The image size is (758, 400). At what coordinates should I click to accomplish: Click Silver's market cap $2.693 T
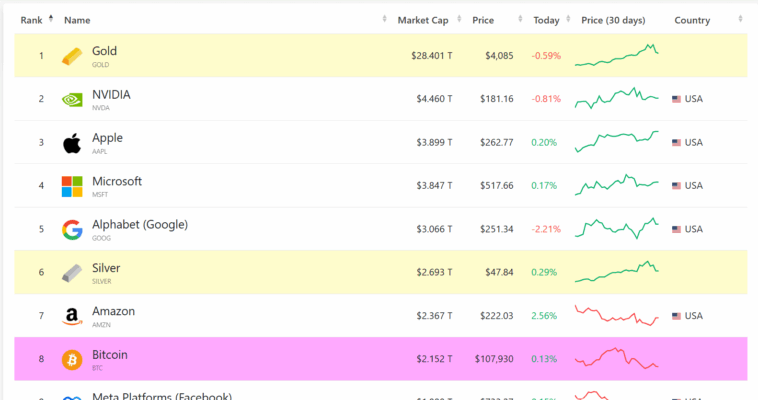pyautogui.click(x=435, y=272)
